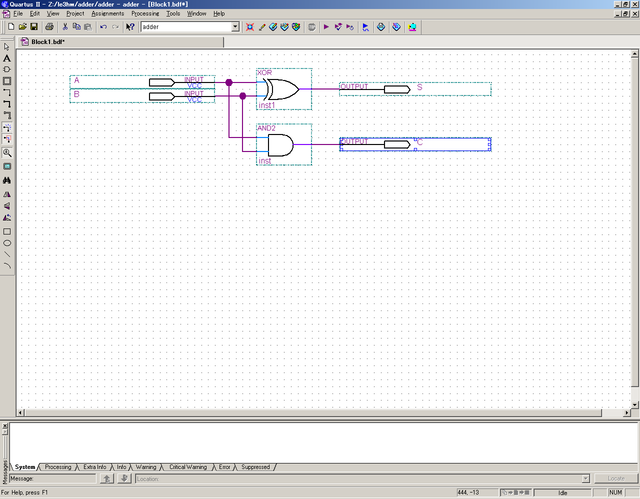Click the Rotate Left 90 icon
640x499 pixels.
tap(7, 217)
